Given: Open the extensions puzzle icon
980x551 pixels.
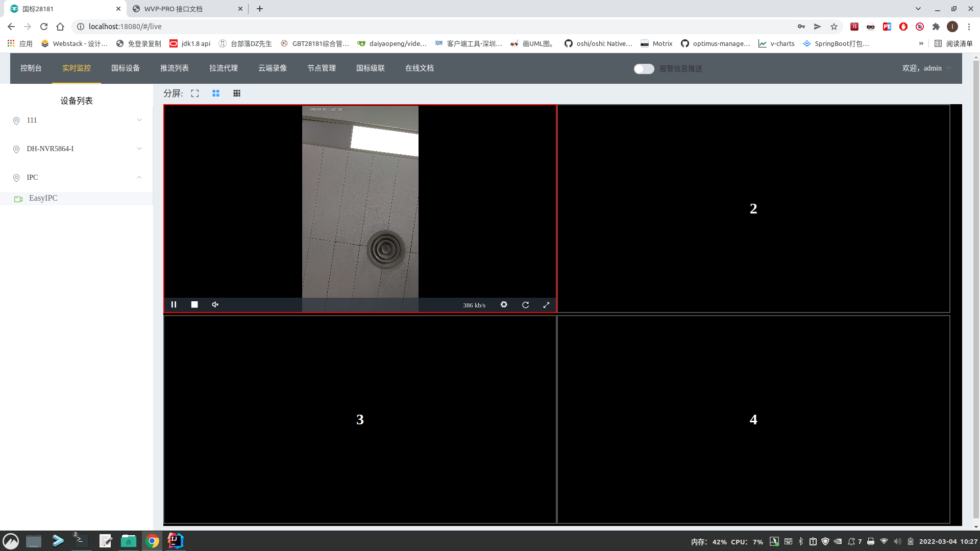Looking at the screenshot, I should click(x=936, y=27).
